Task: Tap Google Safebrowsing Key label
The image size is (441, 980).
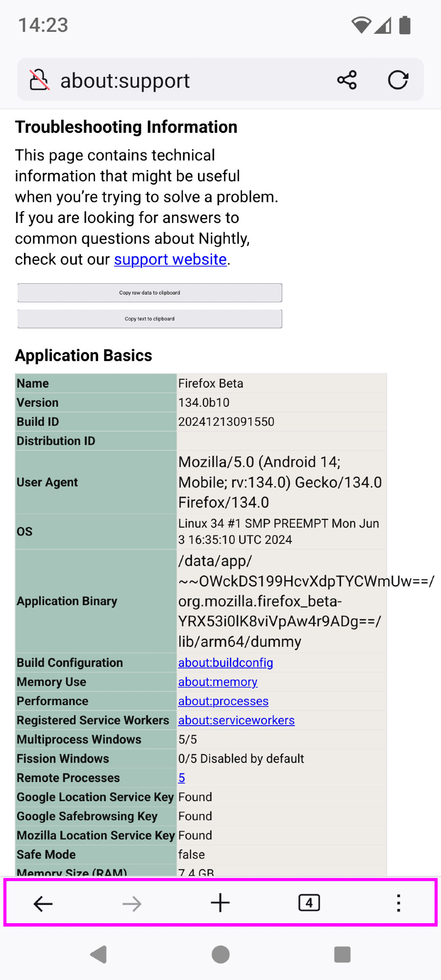Action: tap(87, 816)
